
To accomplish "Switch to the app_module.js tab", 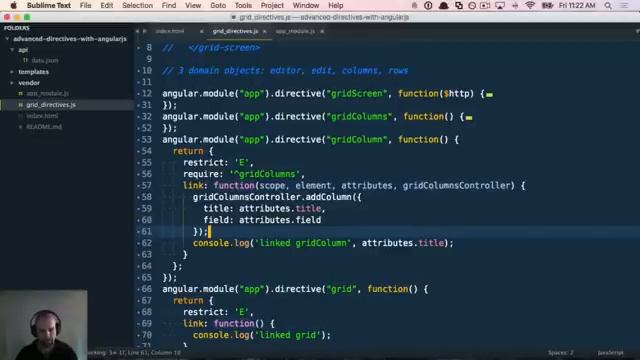I will tap(295, 31).
